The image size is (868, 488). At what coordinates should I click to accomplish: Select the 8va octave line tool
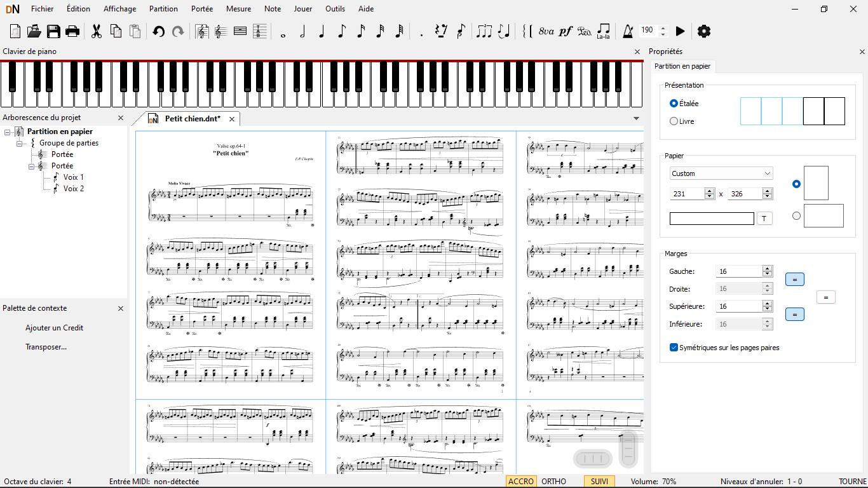[x=546, y=31]
